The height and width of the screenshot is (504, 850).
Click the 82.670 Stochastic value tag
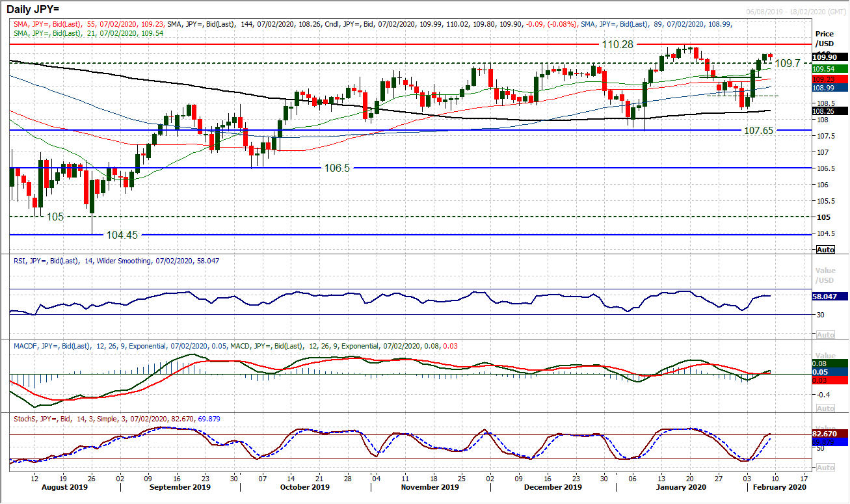click(x=830, y=432)
